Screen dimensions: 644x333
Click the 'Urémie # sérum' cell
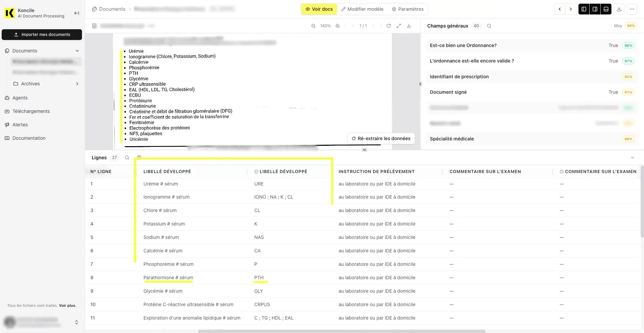pos(161,184)
